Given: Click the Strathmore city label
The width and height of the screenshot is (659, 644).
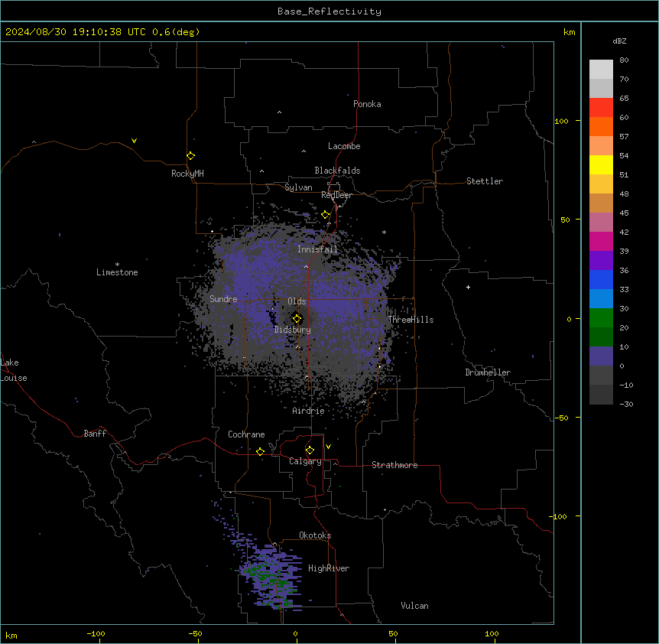Looking at the screenshot, I should coord(394,465).
